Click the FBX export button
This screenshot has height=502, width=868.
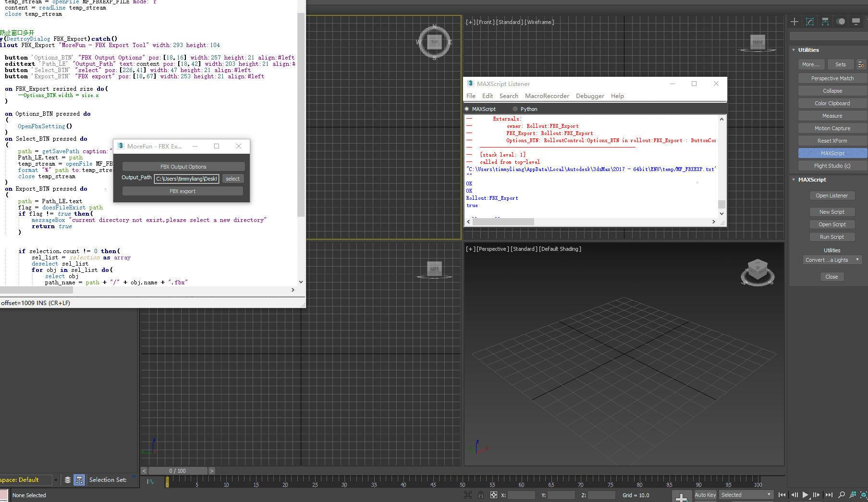tap(183, 191)
